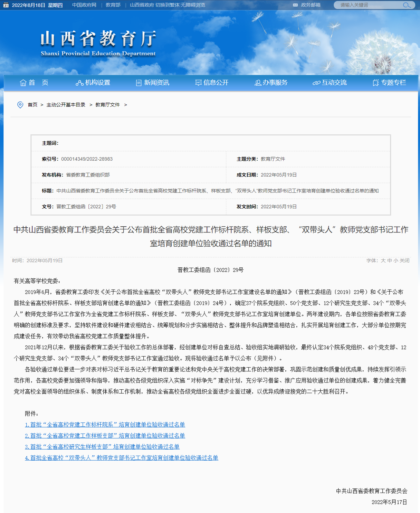The width and height of the screenshot is (420, 513).
Task: Set font size to 小
Action: [396, 260]
